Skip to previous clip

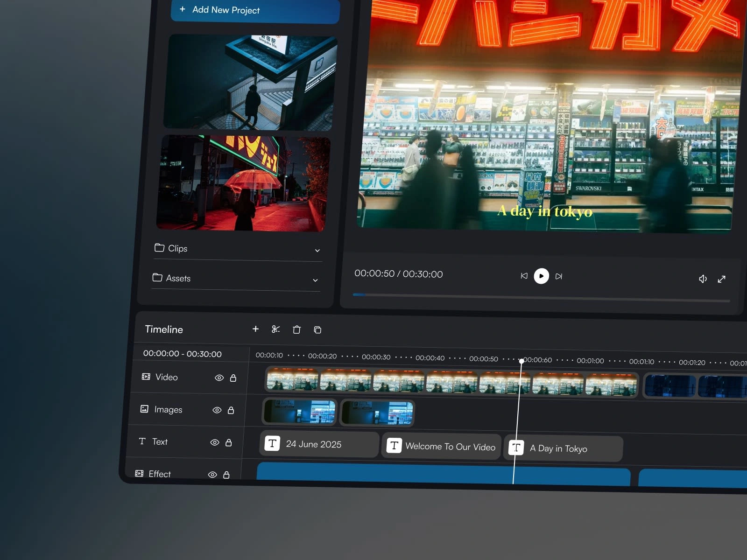(524, 276)
